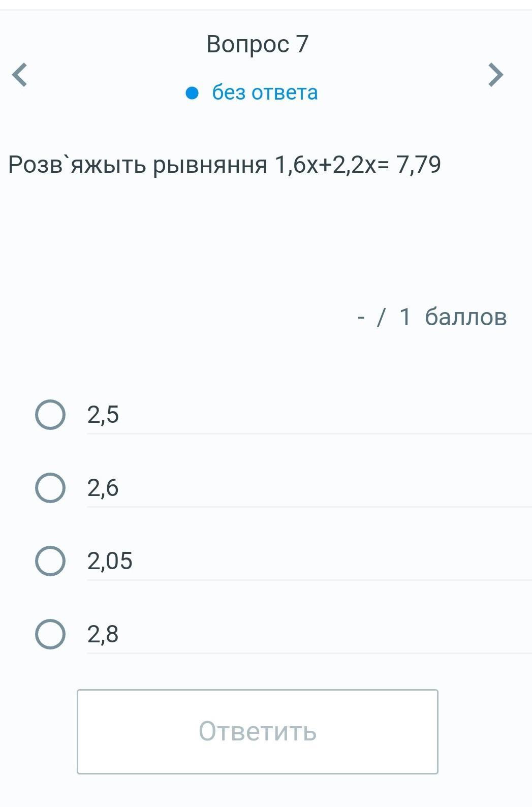Click the 'баллов' points label
The image size is (532, 807).
coord(465,317)
